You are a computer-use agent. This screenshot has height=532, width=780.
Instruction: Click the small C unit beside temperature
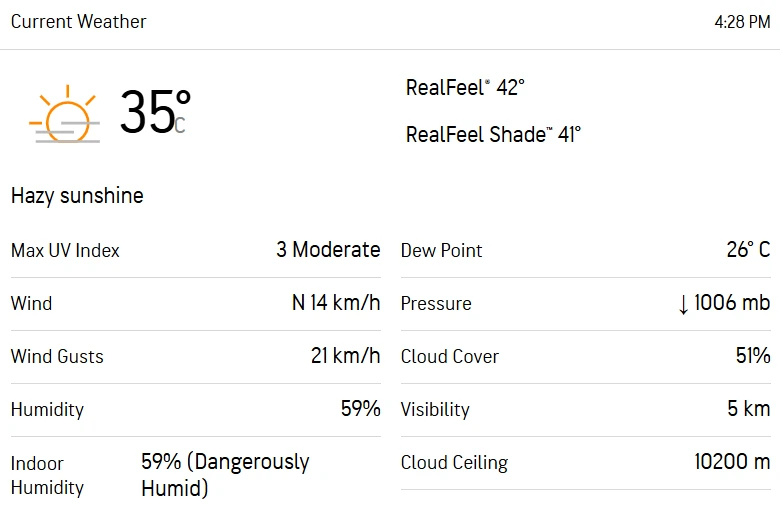[x=180, y=125]
